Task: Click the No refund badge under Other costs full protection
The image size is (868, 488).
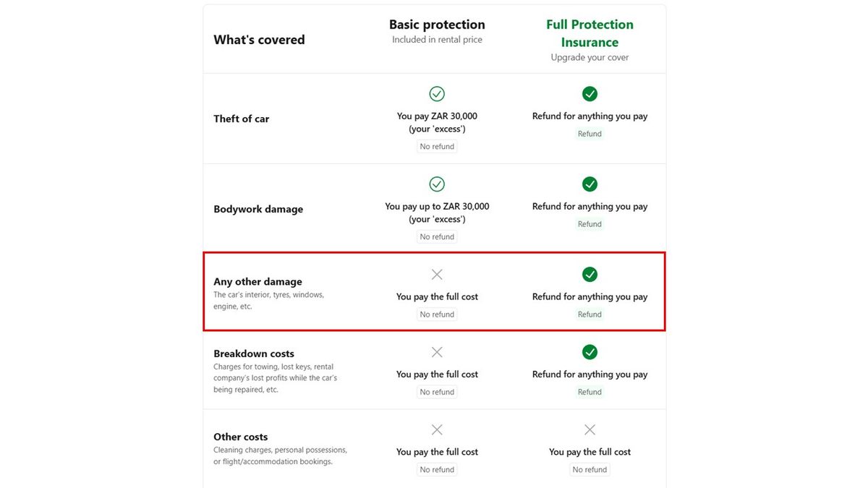Action: pyautogui.click(x=590, y=470)
